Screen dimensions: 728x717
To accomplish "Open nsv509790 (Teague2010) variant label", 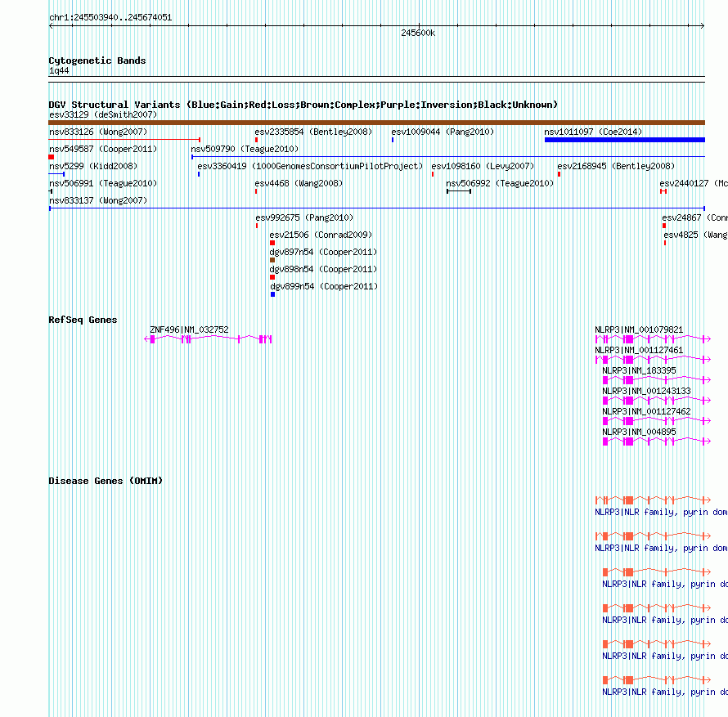I will click(x=245, y=149).
